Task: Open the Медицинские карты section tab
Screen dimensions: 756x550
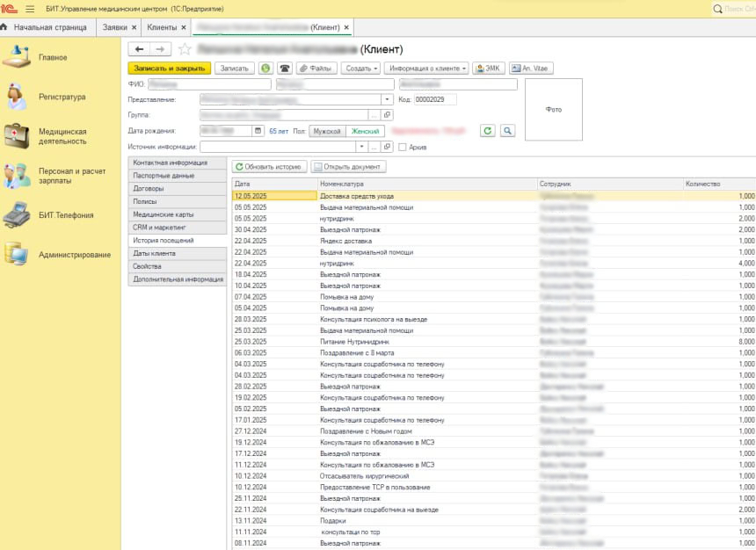Action: [177, 214]
